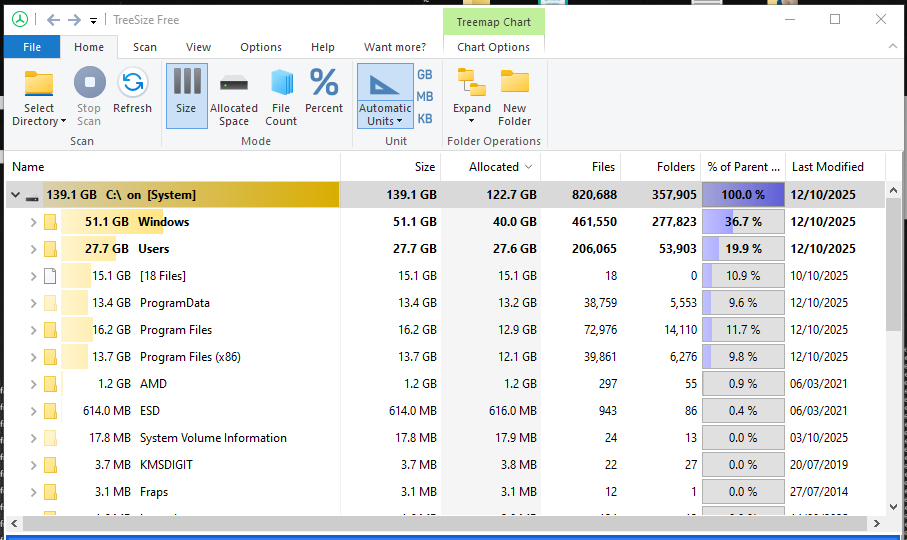This screenshot has height=540, width=907.
Task: Select the Home ribbon tab
Action: 89,47
